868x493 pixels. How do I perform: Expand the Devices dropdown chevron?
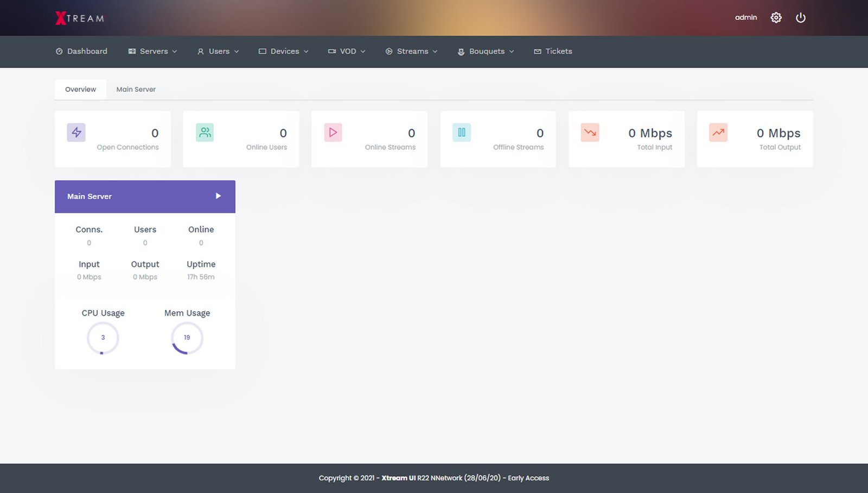pyautogui.click(x=306, y=52)
